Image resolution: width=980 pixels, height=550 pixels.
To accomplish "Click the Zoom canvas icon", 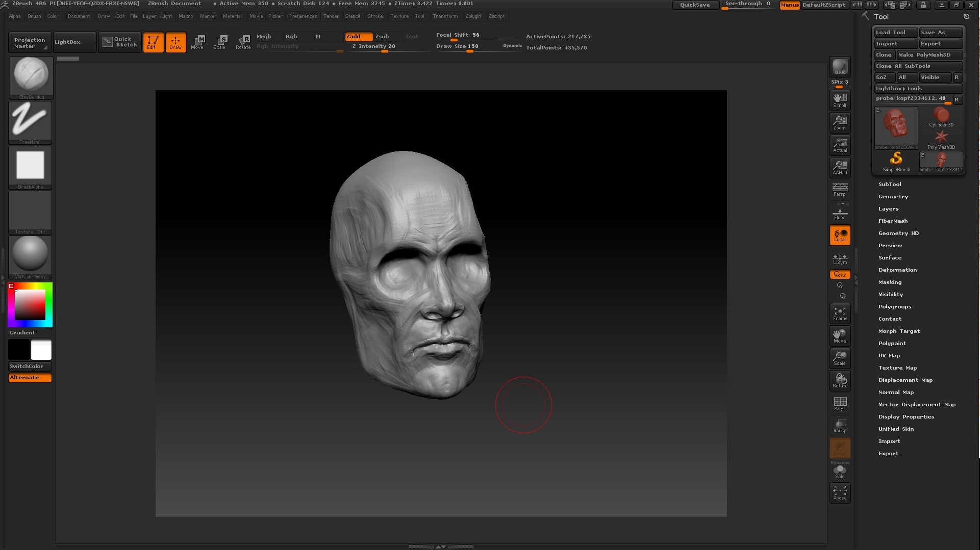I will (840, 122).
